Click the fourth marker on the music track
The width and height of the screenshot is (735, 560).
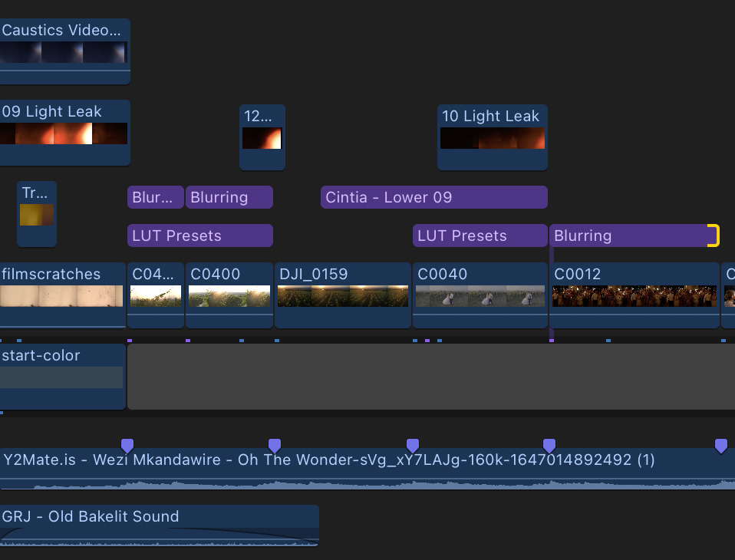549,446
